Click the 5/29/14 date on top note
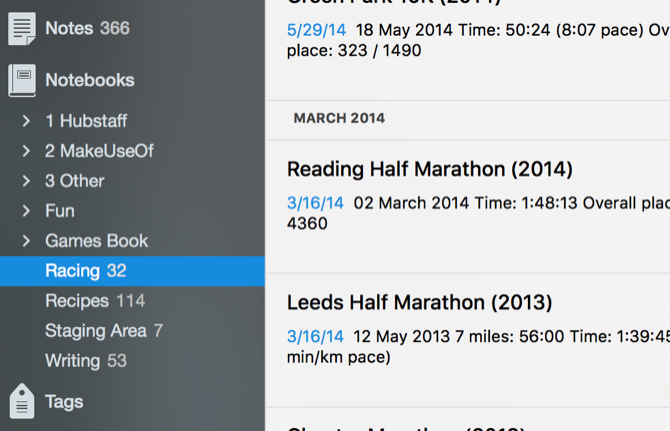Image resolution: width=670 pixels, height=431 pixels. coord(315,30)
